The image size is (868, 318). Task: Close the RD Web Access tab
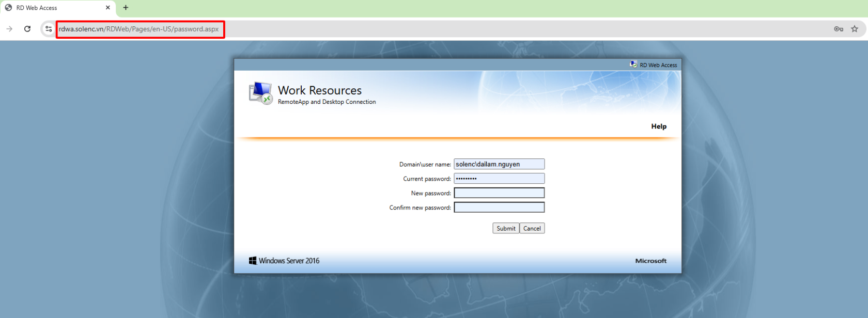click(x=108, y=8)
